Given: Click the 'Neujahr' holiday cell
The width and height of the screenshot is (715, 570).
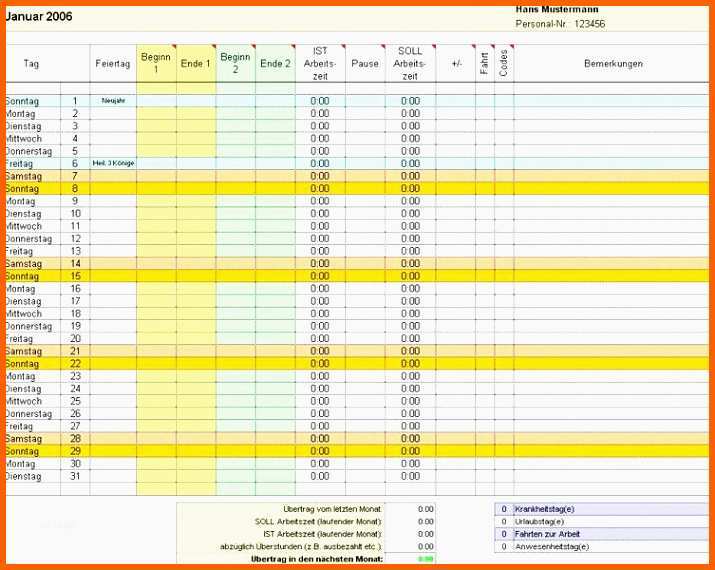Looking at the screenshot, I should [x=113, y=101].
